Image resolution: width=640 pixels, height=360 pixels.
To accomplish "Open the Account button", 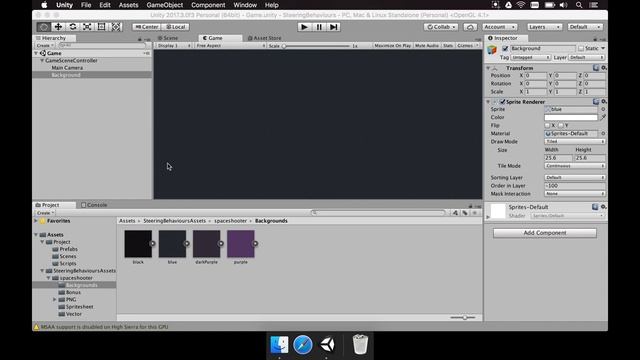I will (x=500, y=27).
